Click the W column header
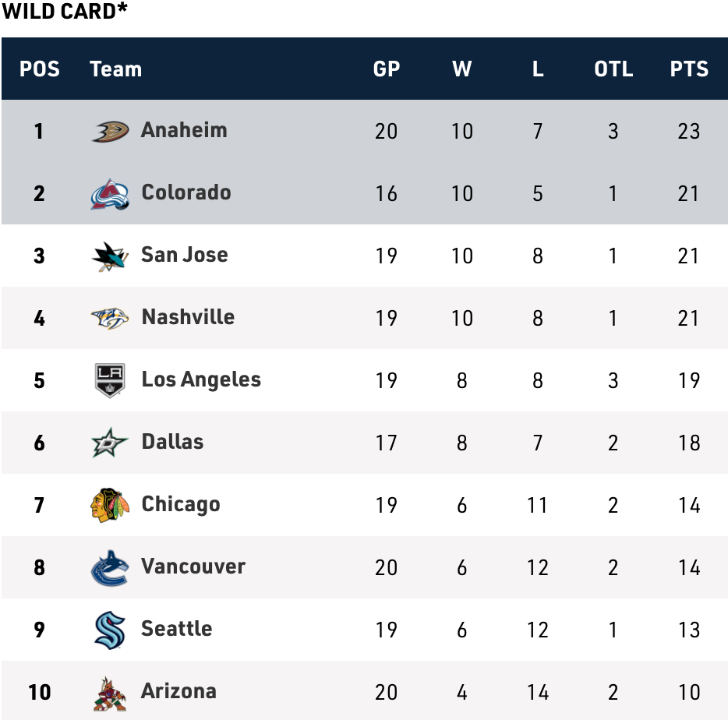Image resolution: width=728 pixels, height=720 pixels. (462, 69)
